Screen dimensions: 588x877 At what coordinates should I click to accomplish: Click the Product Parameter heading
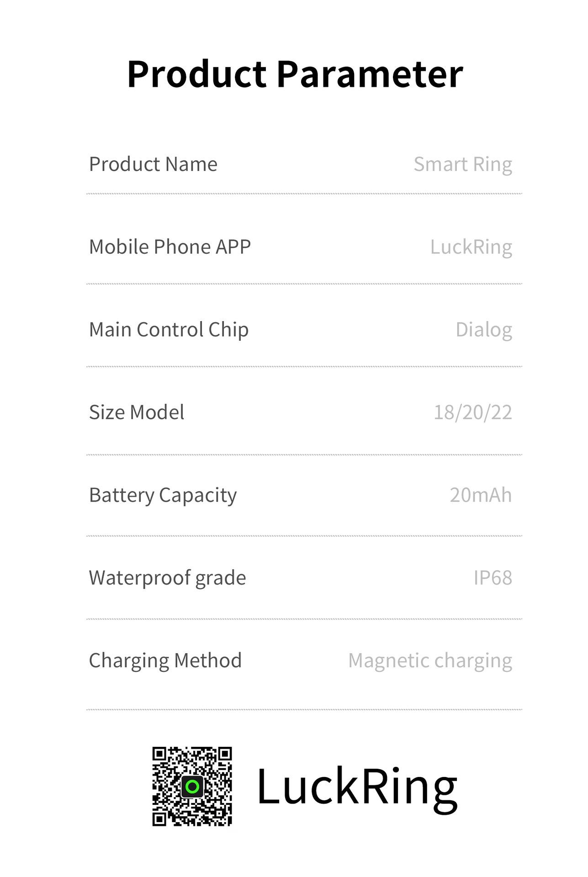[x=295, y=74]
